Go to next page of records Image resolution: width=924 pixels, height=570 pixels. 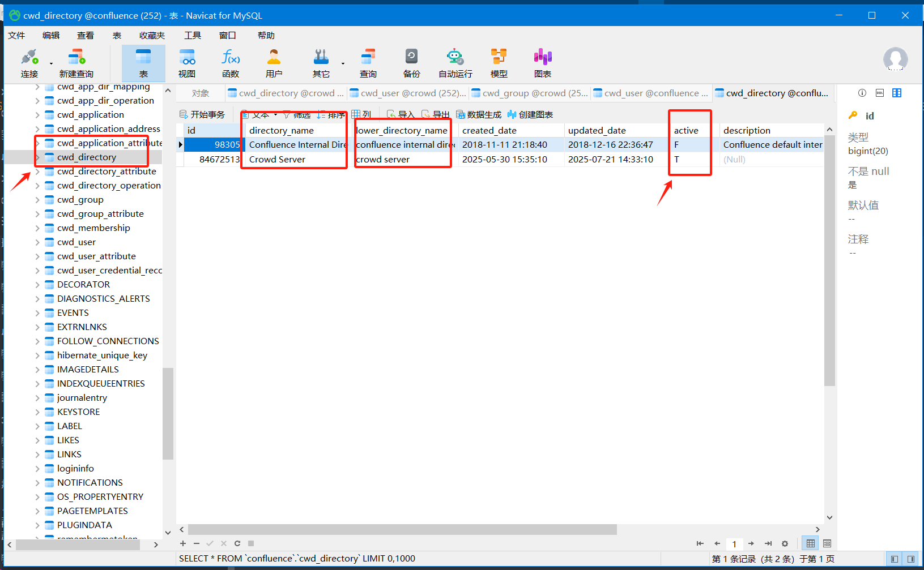click(751, 543)
